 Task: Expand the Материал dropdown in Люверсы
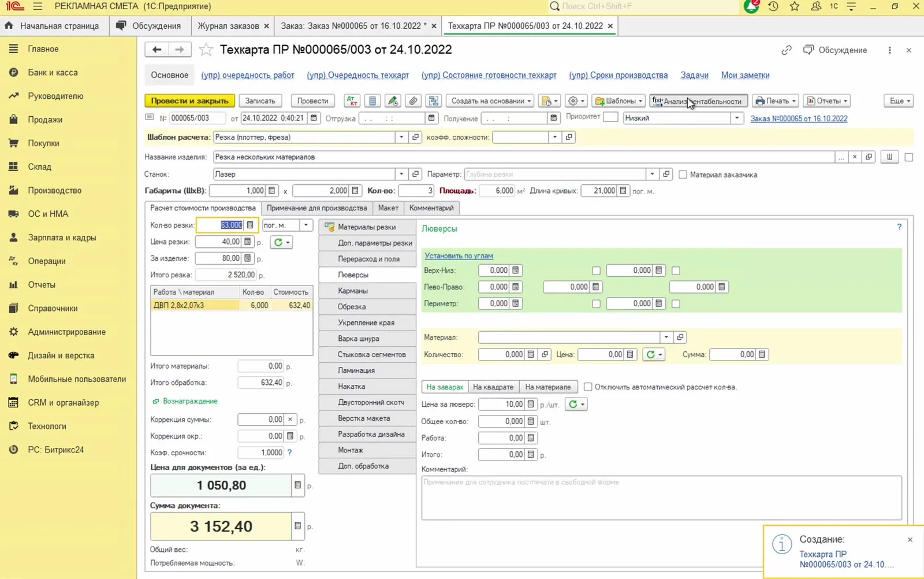point(666,337)
